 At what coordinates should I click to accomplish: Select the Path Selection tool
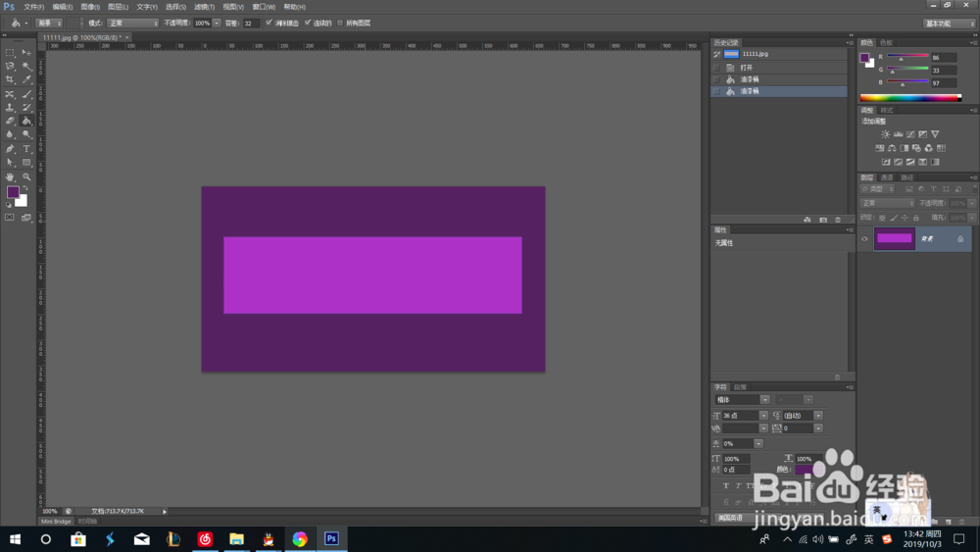tap(10, 163)
